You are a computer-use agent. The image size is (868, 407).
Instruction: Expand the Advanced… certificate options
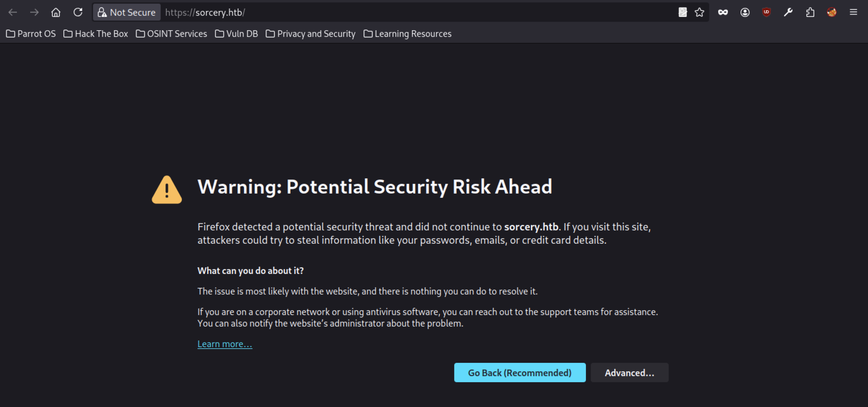pyautogui.click(x=629, y=373)
